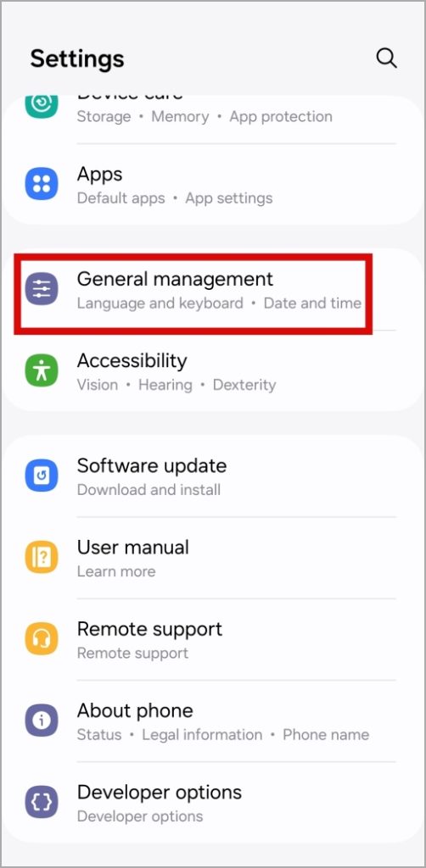Tap the Storage Memory App protection subtitle
The height and width of the screenshot is (868, 426).
[205, 117]
